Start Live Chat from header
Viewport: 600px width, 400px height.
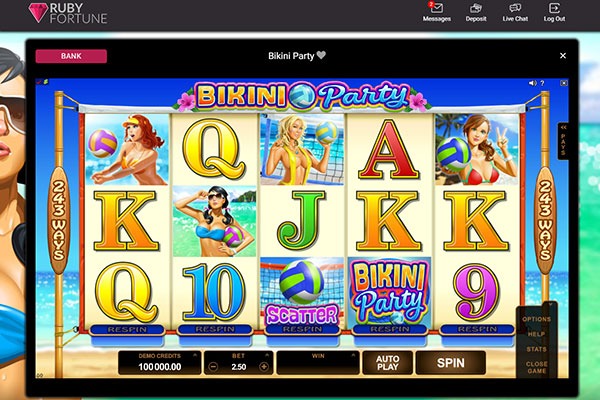point(515,8)
